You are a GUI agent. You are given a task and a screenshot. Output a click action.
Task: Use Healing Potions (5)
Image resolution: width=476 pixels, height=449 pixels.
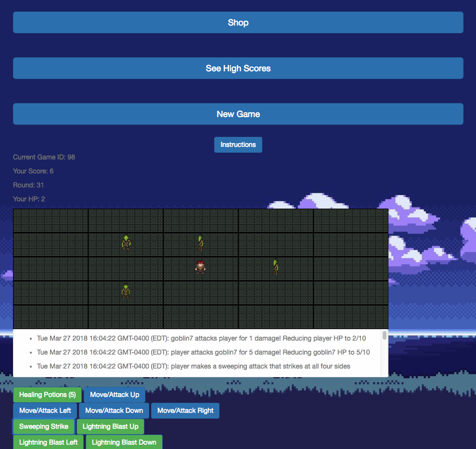point(47,395)
